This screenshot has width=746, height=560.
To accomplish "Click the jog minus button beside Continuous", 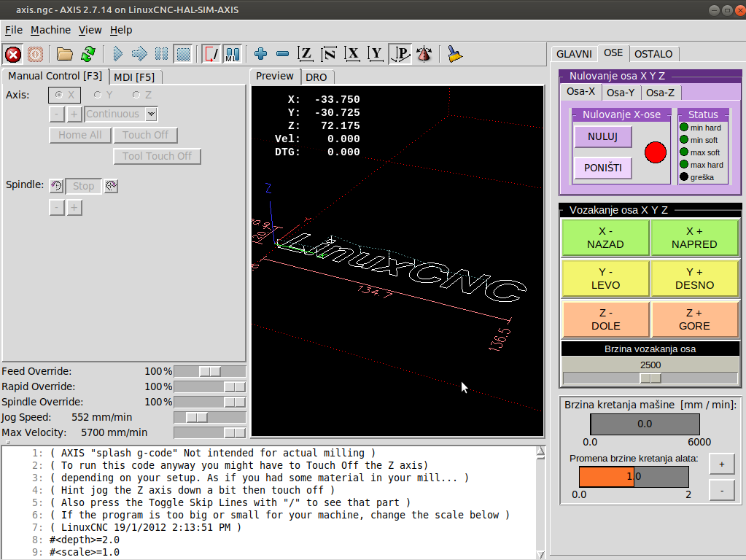I will click(x=57, y=114).
